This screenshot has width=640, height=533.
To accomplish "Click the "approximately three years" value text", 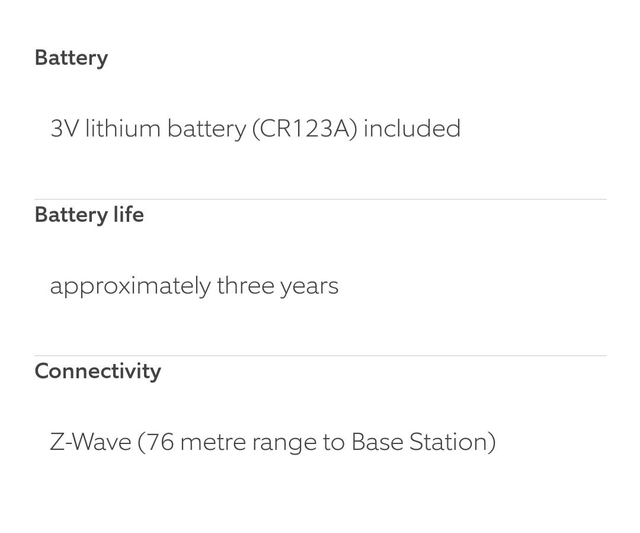I will 194,286.
